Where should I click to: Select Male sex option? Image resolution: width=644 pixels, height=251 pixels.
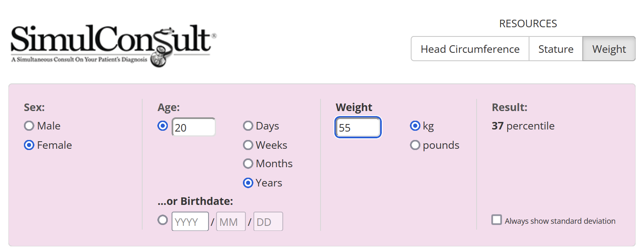tap(29, 126)
